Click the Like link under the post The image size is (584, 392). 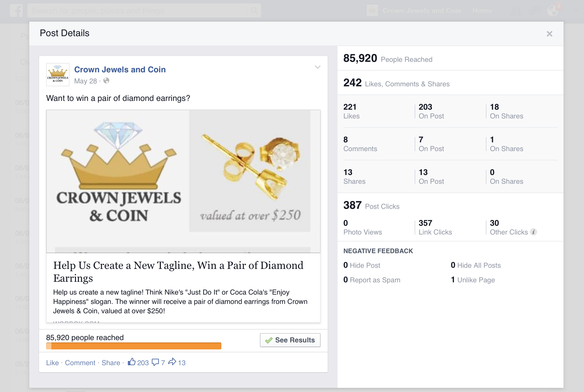52,363
